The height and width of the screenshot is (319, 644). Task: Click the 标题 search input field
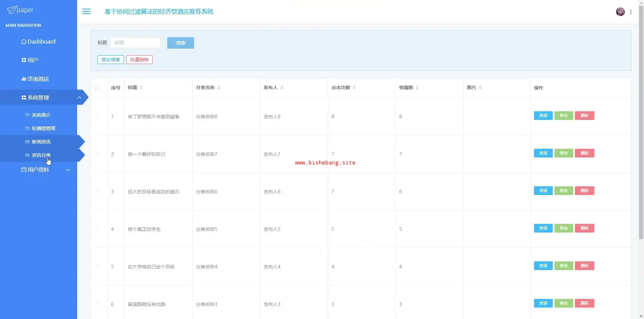[136, 43]
